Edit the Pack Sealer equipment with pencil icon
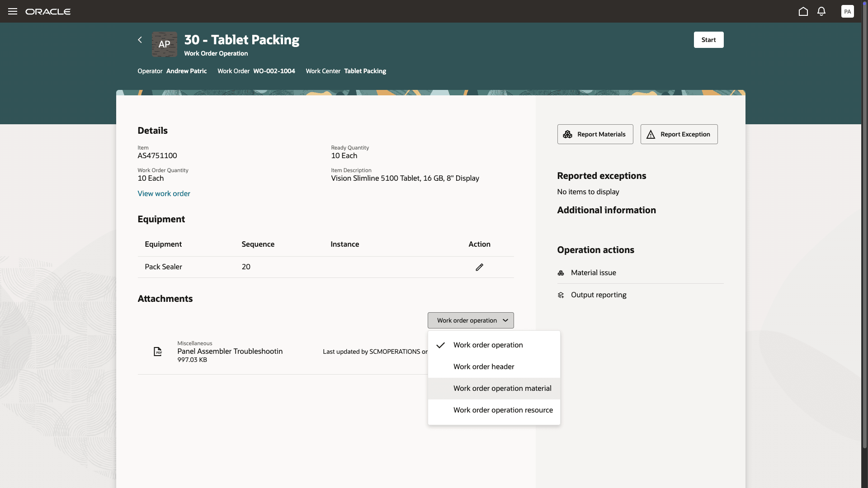 coord(479,267)
